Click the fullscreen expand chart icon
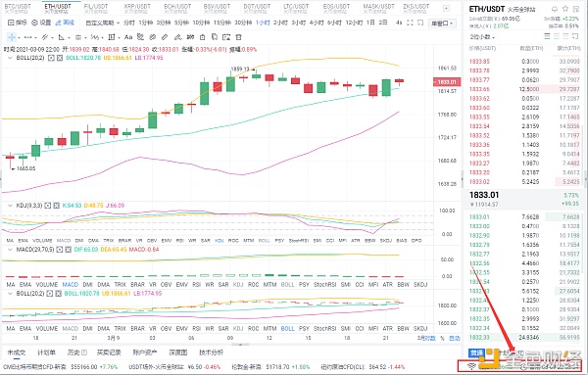The height and width of the screenshot is (375, 588). point(410,23)
